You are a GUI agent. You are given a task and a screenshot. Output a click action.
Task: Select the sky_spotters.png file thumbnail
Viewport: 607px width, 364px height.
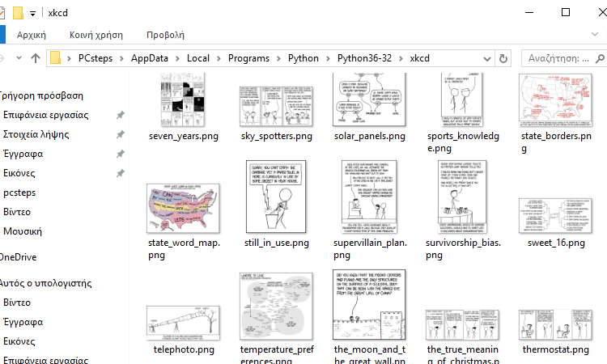[x=276, y=107]
